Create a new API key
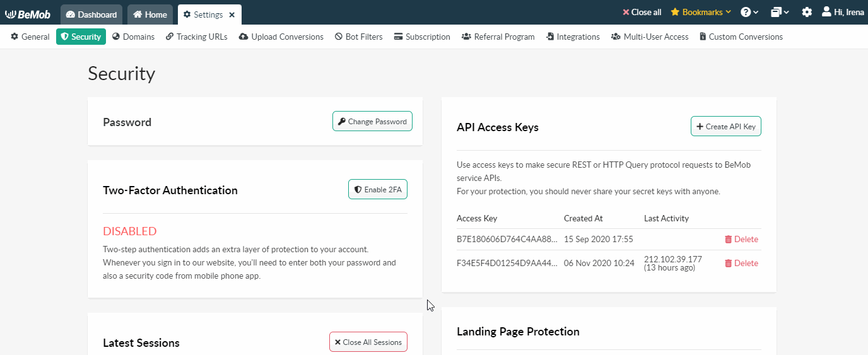This screenshot has height=355, width=868. (726, 126)
